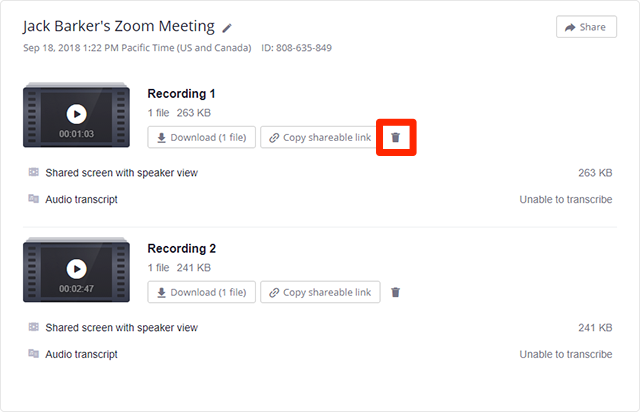Play Recording 2 video thumbnail
This screenshot has width=640, height=412.
(76, 269)
